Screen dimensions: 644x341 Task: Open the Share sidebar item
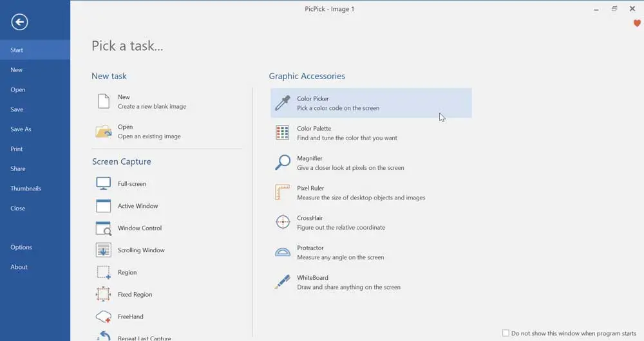(x=35, y=169)
